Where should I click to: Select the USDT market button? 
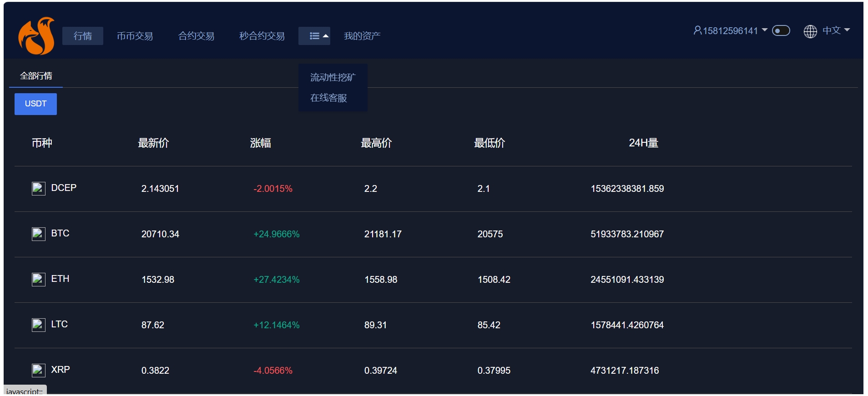[35, 104]
